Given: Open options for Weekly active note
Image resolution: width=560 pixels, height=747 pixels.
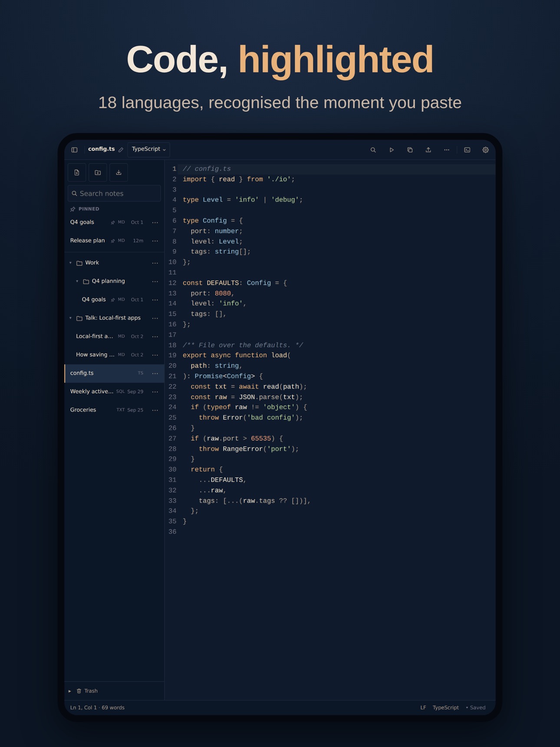Looking at the screenshot, I should pos(155,391).
